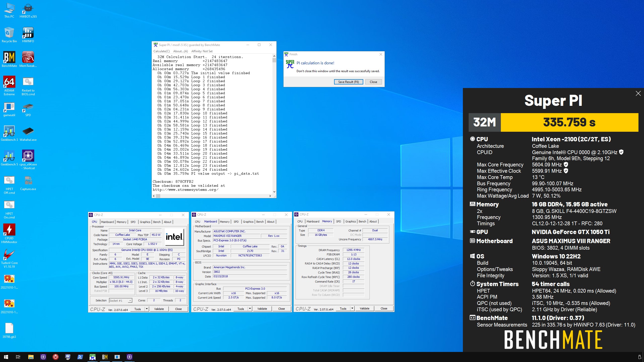Viewport: 644px width, 362px height.
Task: Select the HPET On.cmd desktop icon
Action: pos(9,209)
